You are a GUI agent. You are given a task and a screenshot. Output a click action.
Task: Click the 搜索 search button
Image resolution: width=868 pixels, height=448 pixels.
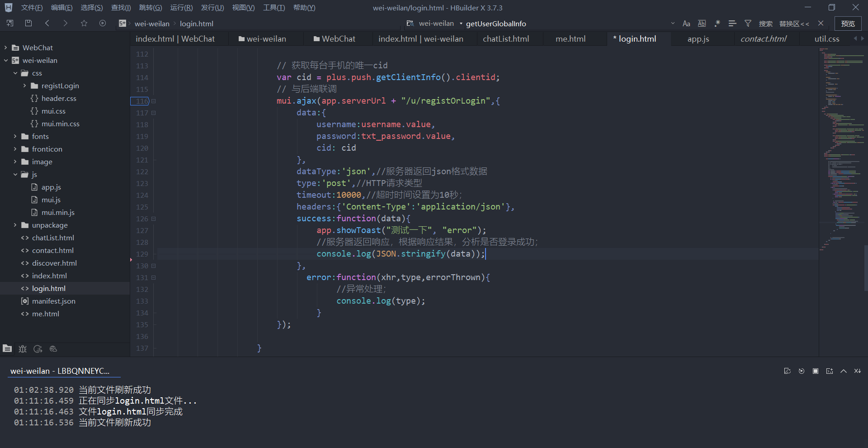[765, 24]
